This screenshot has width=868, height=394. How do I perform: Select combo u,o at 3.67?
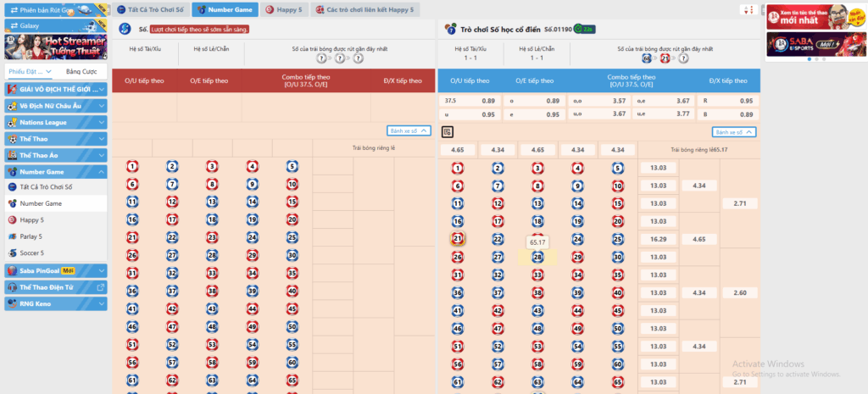pyautogui.click(x=599, y=114)
